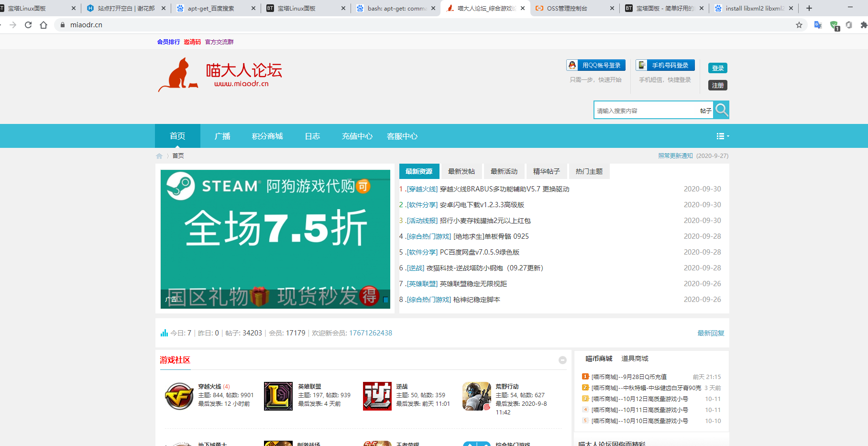Open the 照常更新通知 announcement link
Viewport: 868px width, 446px height.
point(675,156)
